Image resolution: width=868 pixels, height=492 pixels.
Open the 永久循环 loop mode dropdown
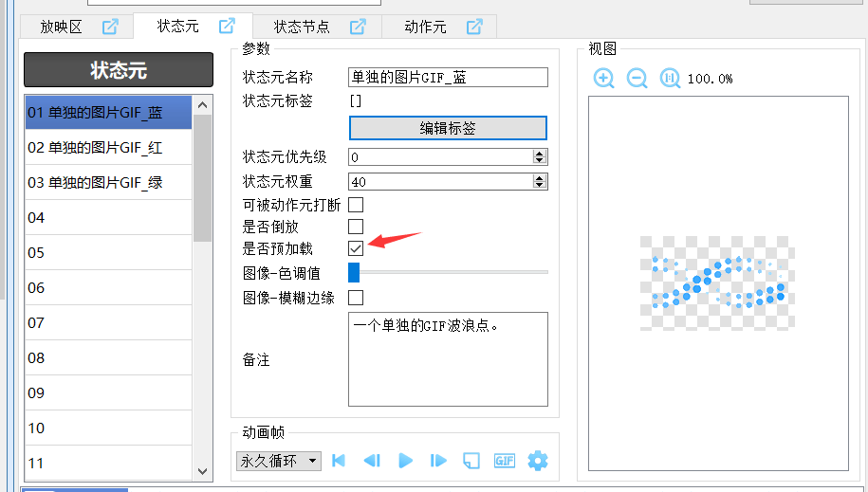(313, 461)
